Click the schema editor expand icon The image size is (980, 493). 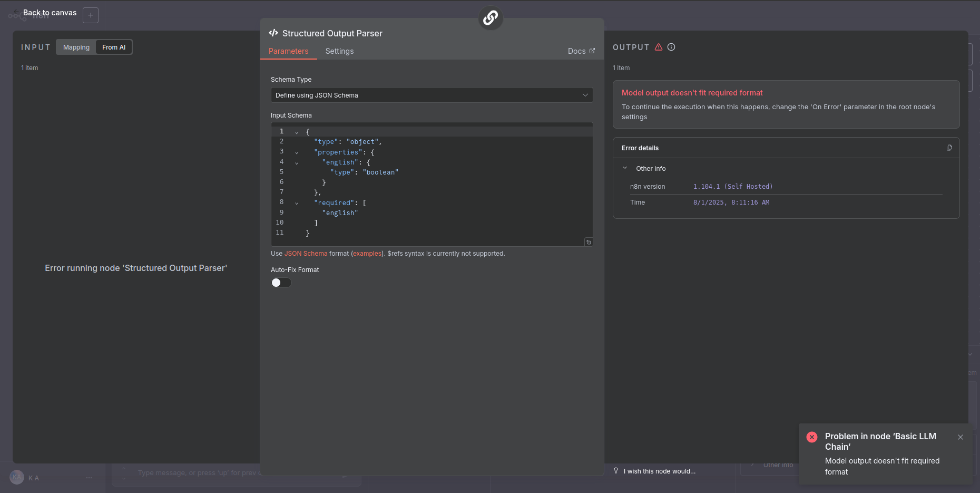pyautogui.click(x=589, y=242)
